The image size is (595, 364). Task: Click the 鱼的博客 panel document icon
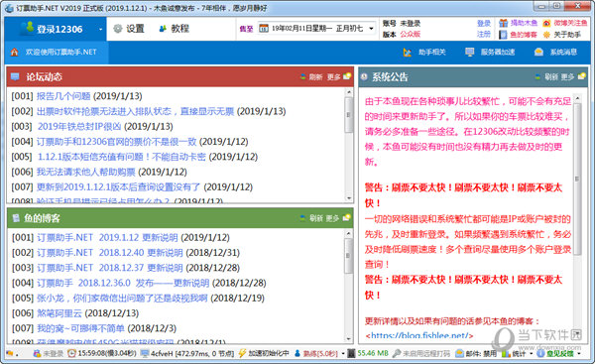pos(16,218)
